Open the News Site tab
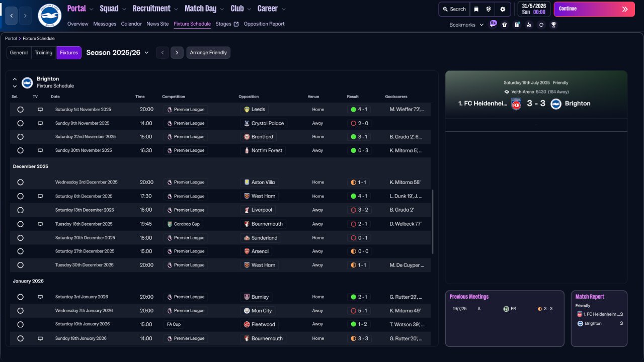 (157, 24)
